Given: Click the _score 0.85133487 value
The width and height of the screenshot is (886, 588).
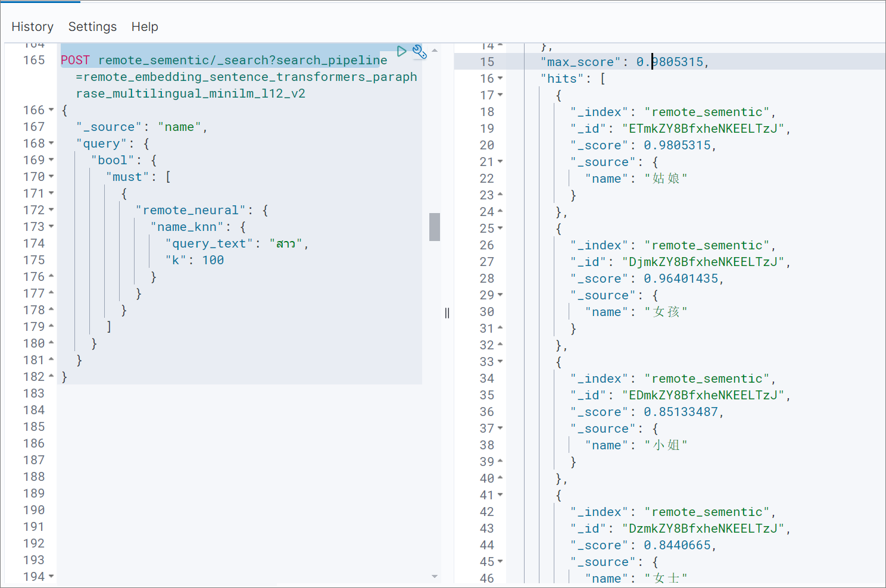Looking at the screenshot, I should click(681, 412).
